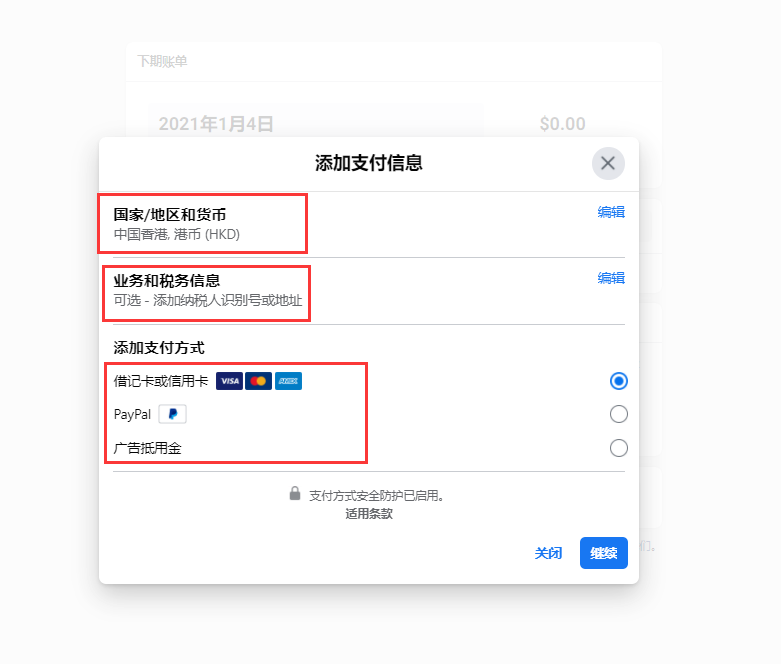Close the 添加支付信息 dialog with X

click(608, 163)
